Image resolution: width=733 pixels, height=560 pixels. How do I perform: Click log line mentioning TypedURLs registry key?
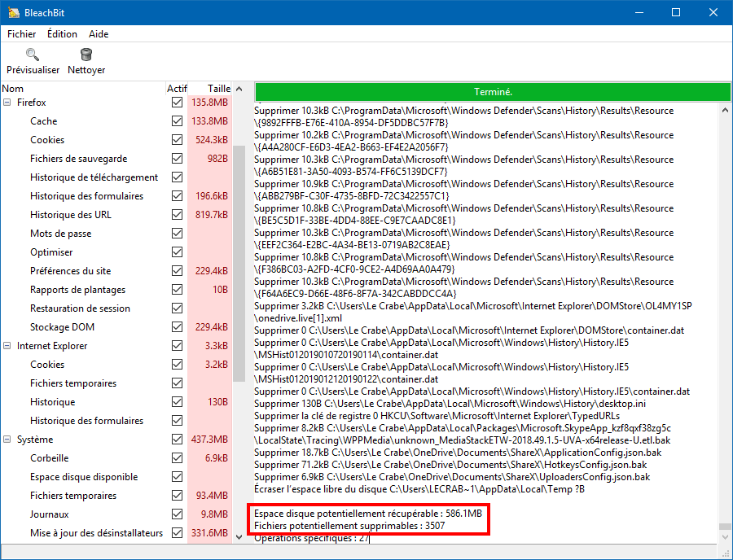[x=437, y=416]
